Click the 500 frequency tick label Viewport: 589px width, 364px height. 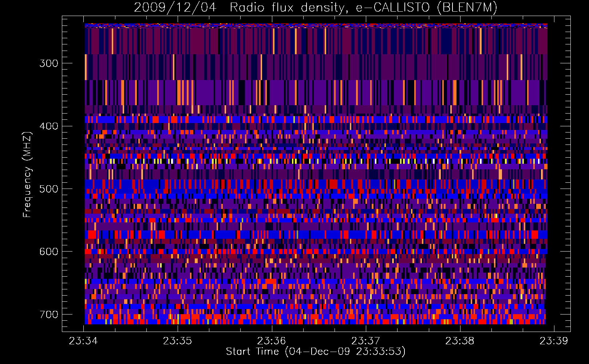[x=49, y=189]
